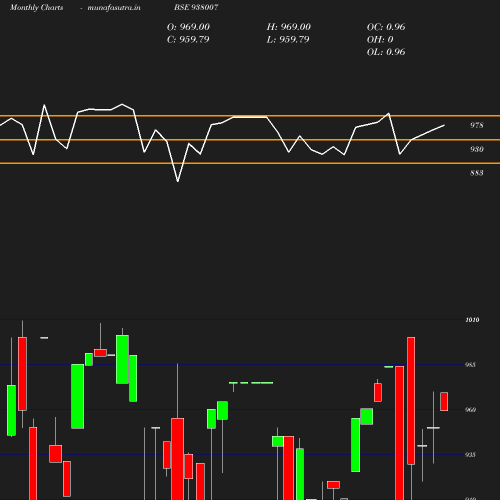This screenshot has width=500, height=500.
Task: Click the 930 upper-panel axis label
Action: (477, 149)
